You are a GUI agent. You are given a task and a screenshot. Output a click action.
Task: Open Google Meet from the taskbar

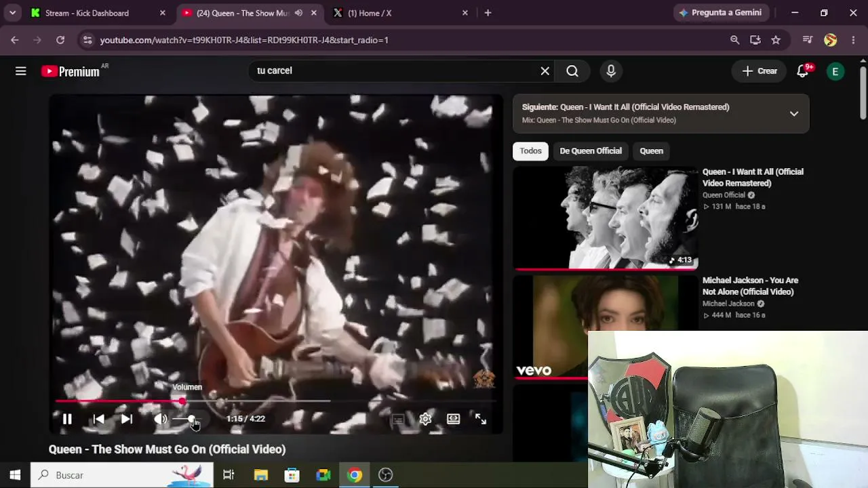(323, 475)
